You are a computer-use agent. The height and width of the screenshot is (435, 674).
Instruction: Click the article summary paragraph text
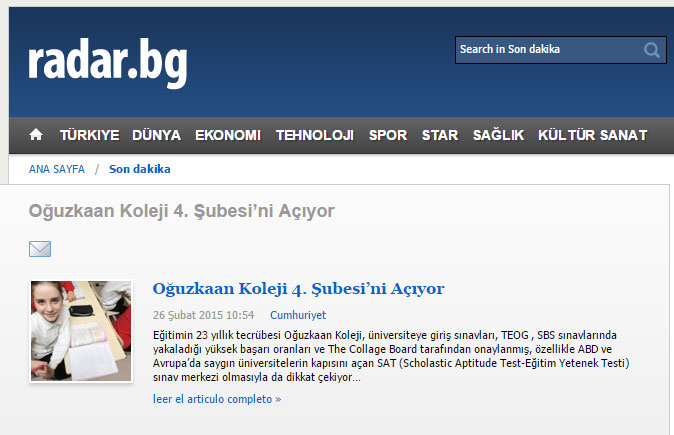pyautogui.click(x=391, y=356)
